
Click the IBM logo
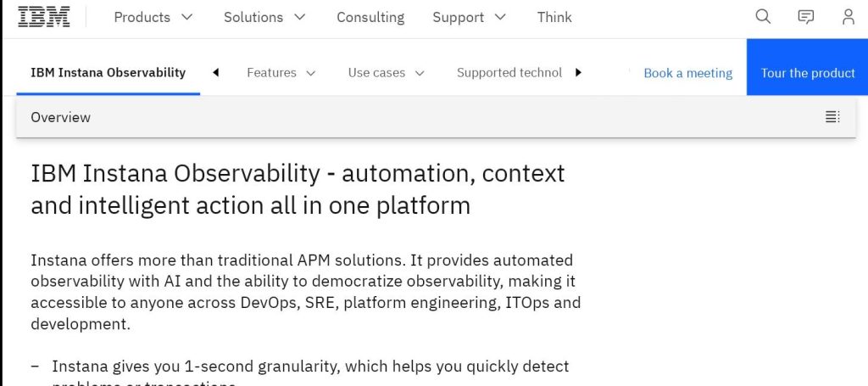coord(44,17)
